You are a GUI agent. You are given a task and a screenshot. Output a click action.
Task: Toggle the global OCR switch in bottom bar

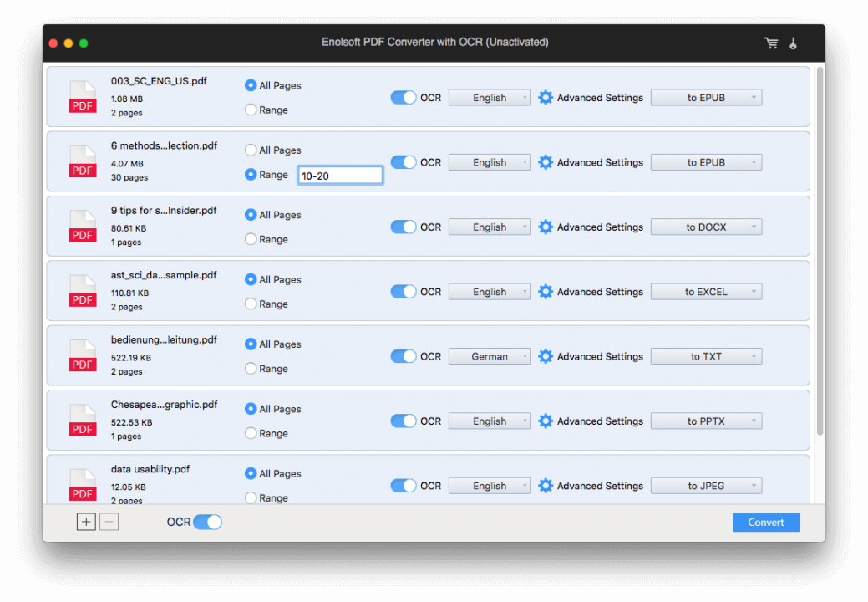207,522
